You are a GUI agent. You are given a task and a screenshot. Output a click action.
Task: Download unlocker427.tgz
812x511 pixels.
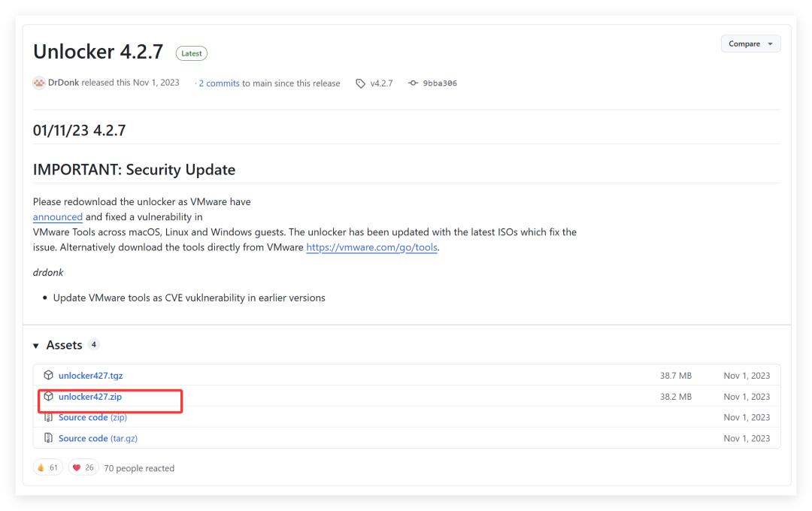click(x=91, y=376)
